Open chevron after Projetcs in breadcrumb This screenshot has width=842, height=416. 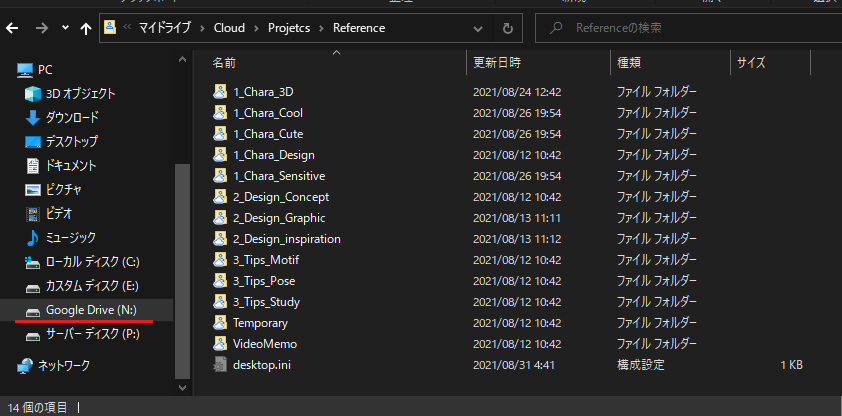[322, 28]
